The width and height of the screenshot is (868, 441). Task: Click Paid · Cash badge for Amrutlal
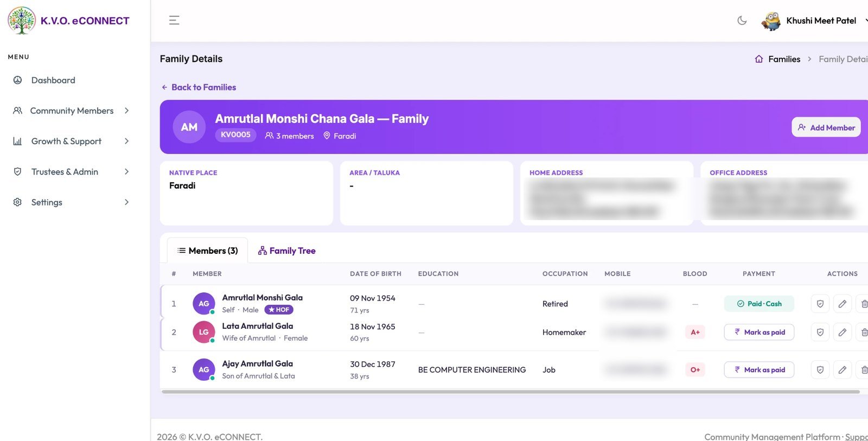pyautogui.click(x=759, y=304)
